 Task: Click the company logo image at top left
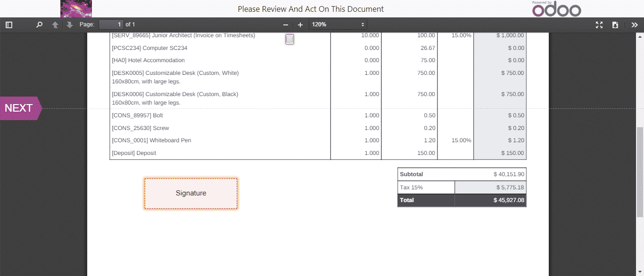(x=76, y=9)
